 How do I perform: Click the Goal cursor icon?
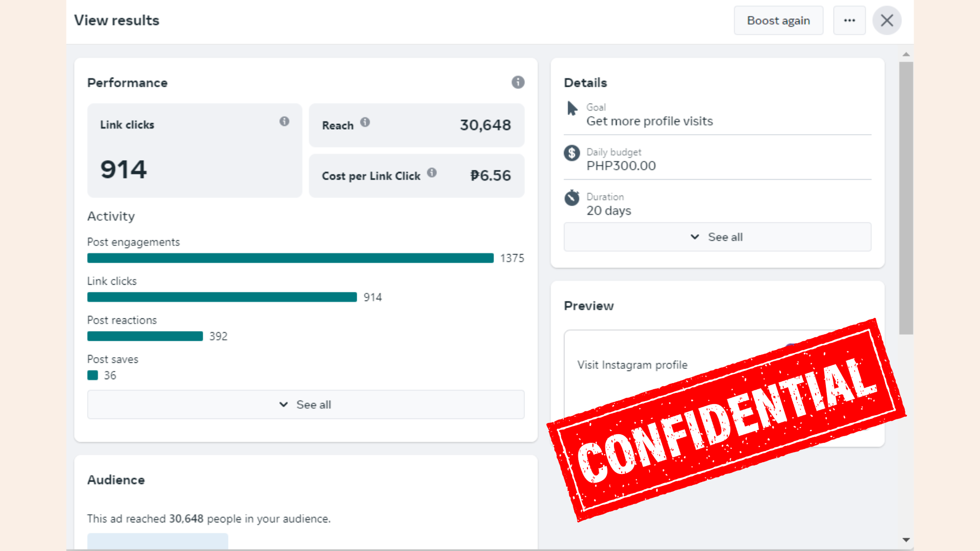tap(572, 108)
